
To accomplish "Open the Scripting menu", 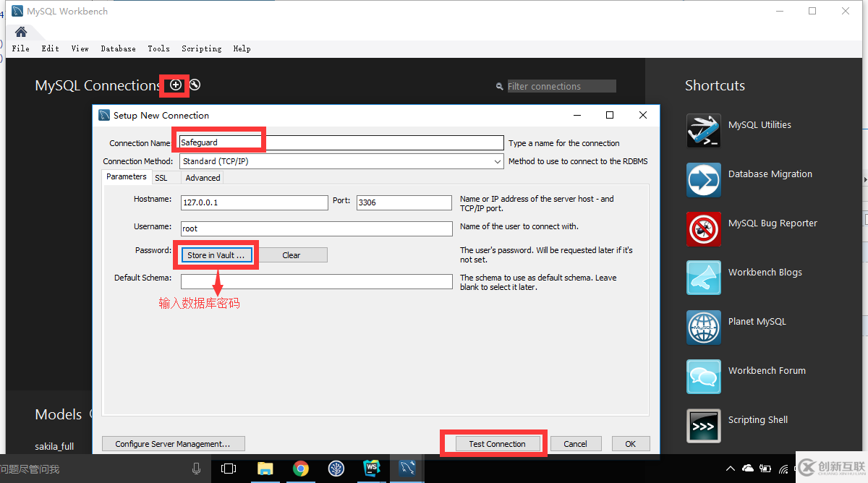I will point(201,48).
